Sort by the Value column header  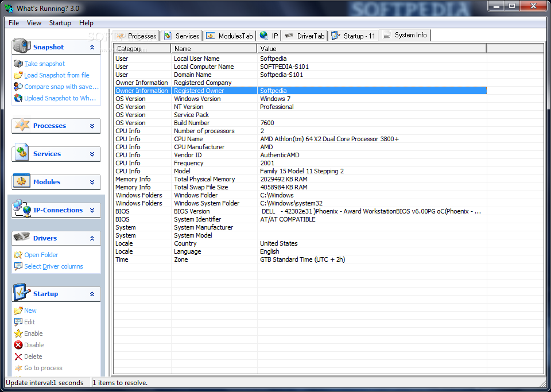[x=372, y=49]
